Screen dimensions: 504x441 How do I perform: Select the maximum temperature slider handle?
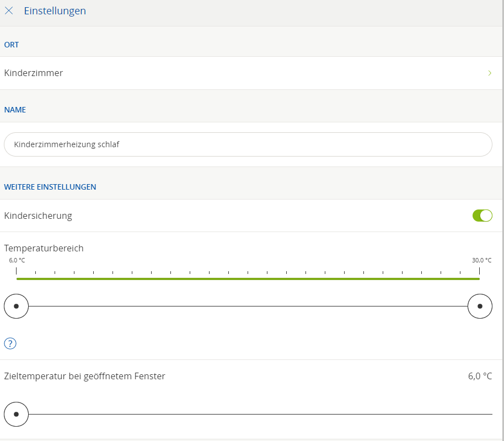click(x=480, y=306)
